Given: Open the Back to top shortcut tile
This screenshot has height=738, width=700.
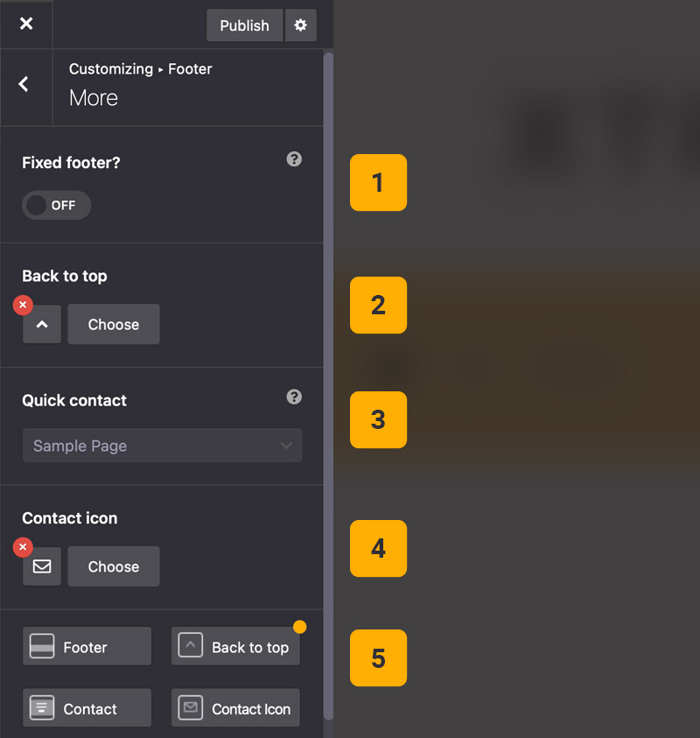Looking at the screenshot, I should pyautogui.click(x=235, y=647).
